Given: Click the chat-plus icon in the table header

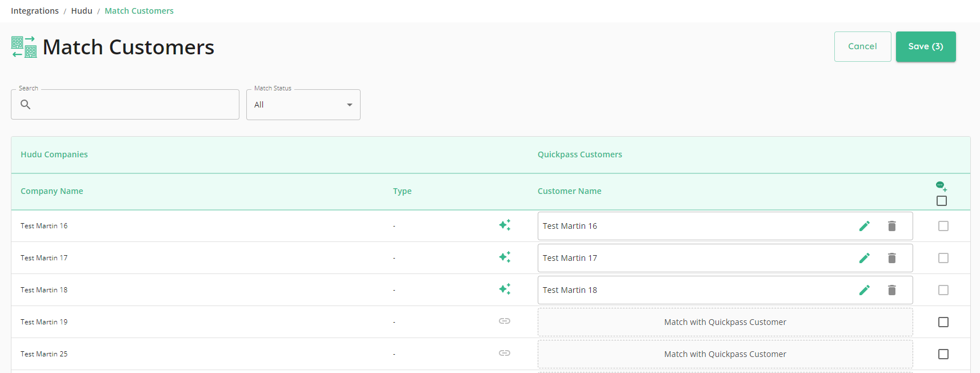Looking at the screenshot, I should click(x=941, y=186).
